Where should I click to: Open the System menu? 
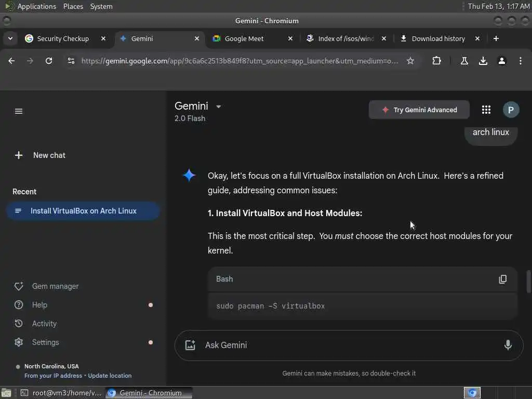point(101,6)
